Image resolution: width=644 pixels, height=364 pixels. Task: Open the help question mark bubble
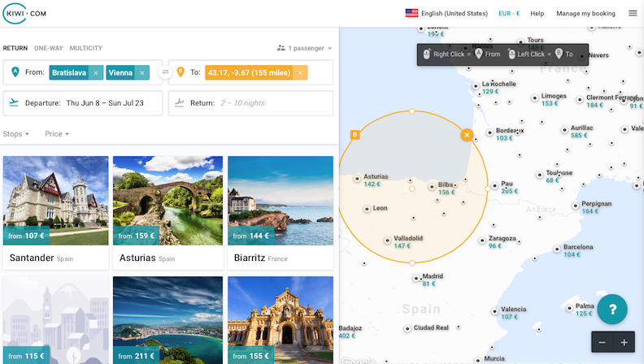tap(612, 309)
